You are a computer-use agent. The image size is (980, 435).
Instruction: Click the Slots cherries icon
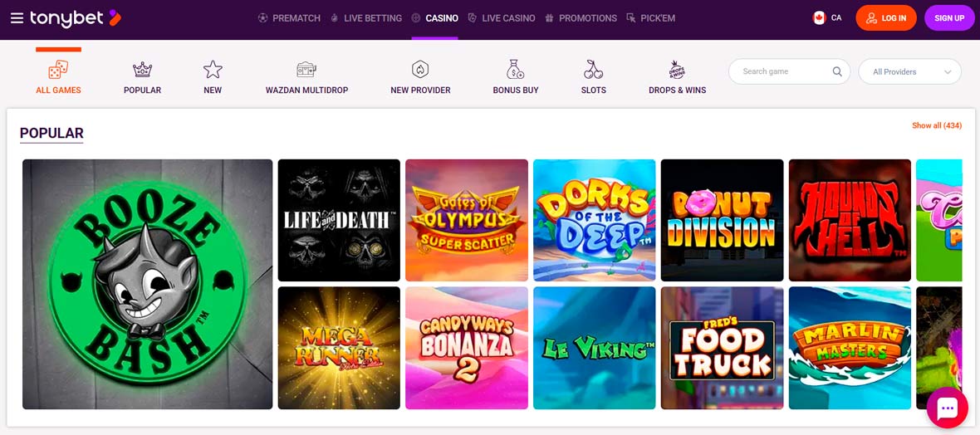click(593, 70)
